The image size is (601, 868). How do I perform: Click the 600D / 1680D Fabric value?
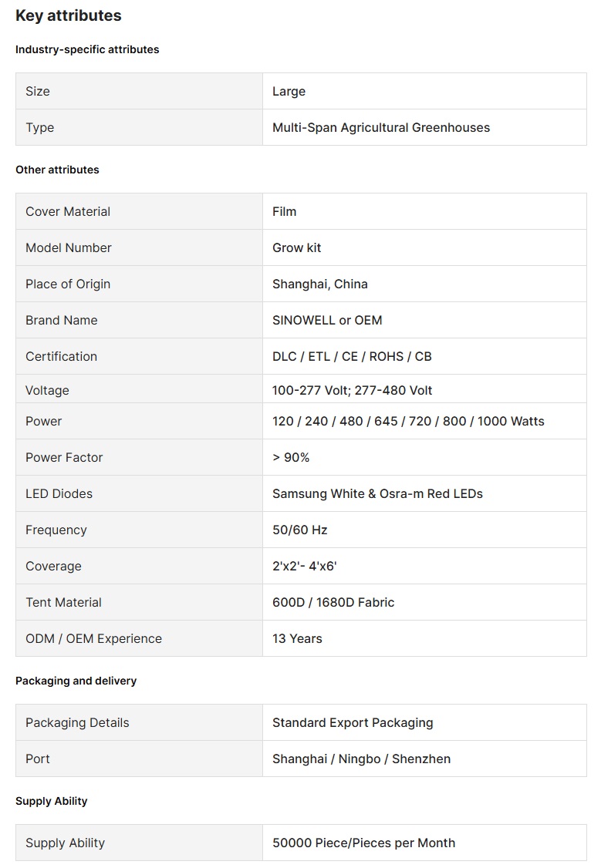click(x=333, y=602)
